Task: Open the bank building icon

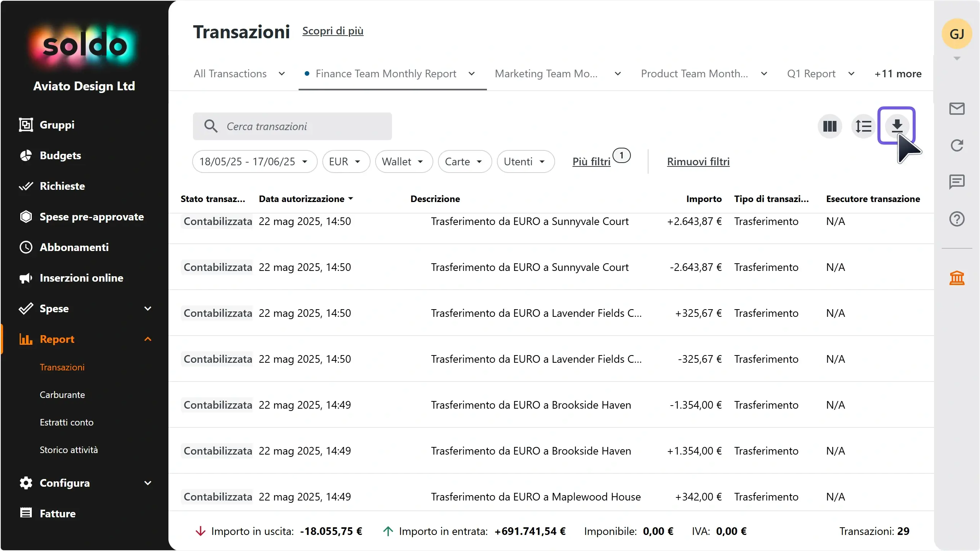Action: (x=957, y=278)
